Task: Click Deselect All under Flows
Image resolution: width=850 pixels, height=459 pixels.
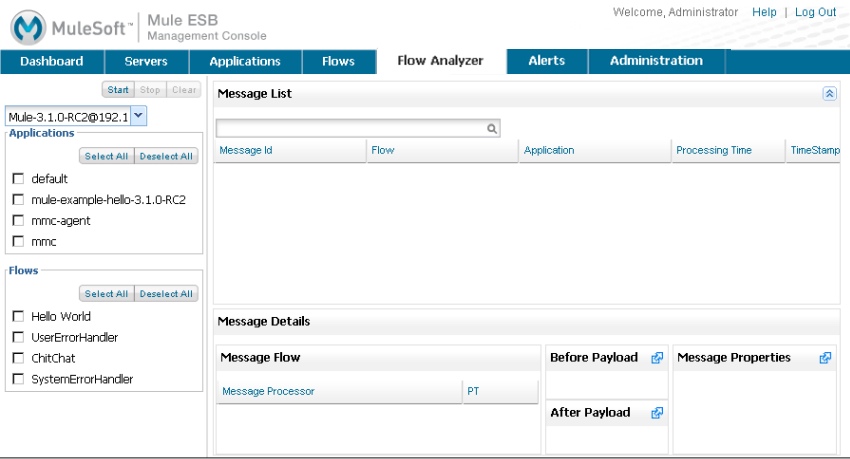Action: click(x=166, y=294)
